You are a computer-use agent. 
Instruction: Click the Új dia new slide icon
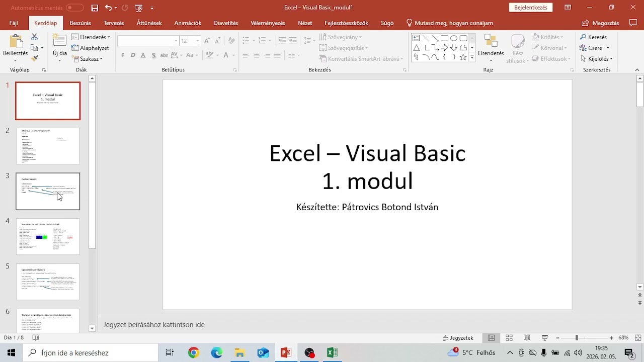(x=59, y=41)
